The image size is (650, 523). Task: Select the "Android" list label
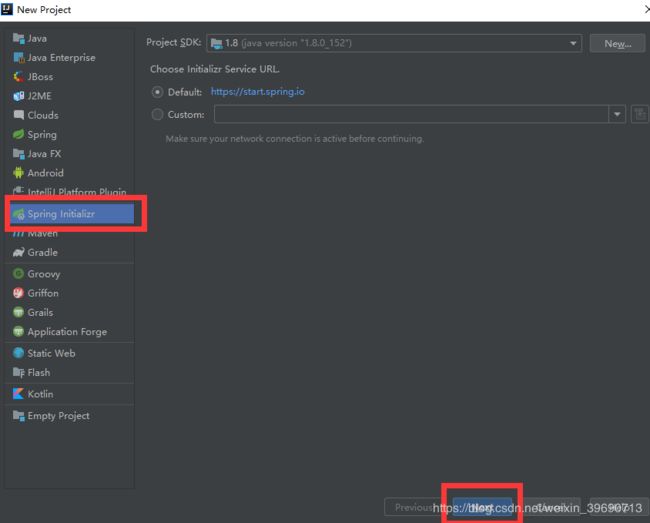pyautogui.click(x=46, y=173)
